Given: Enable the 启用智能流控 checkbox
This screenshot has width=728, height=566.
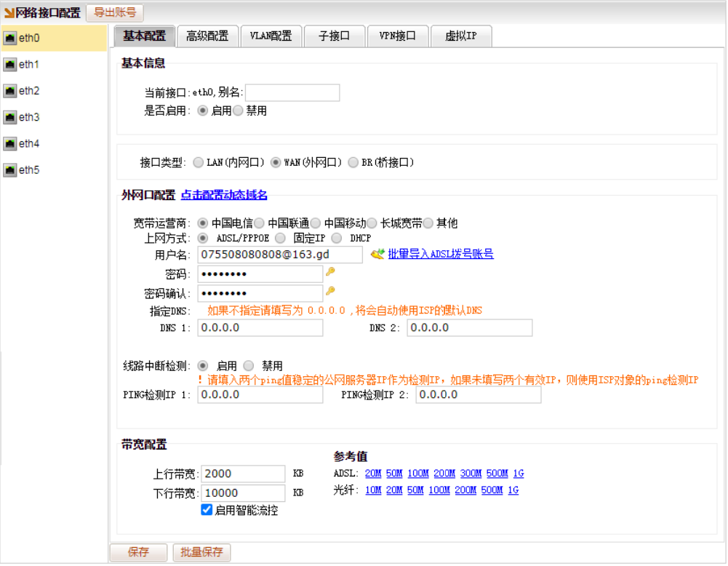Looking at the screenshot, I should tap(207, 510).
